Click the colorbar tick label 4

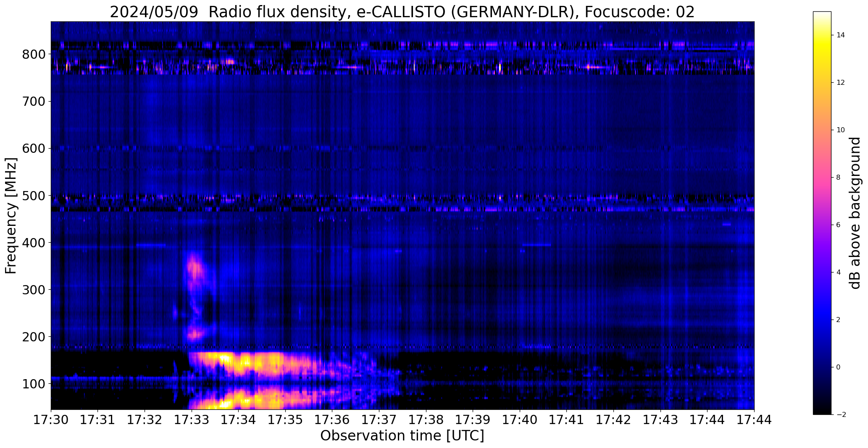click(839, 272)
